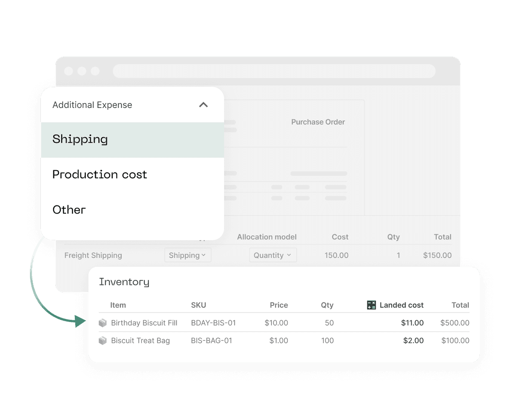Click the browser address bar
This screenshot has height=420, width=516.
click(x=274, y=71)
